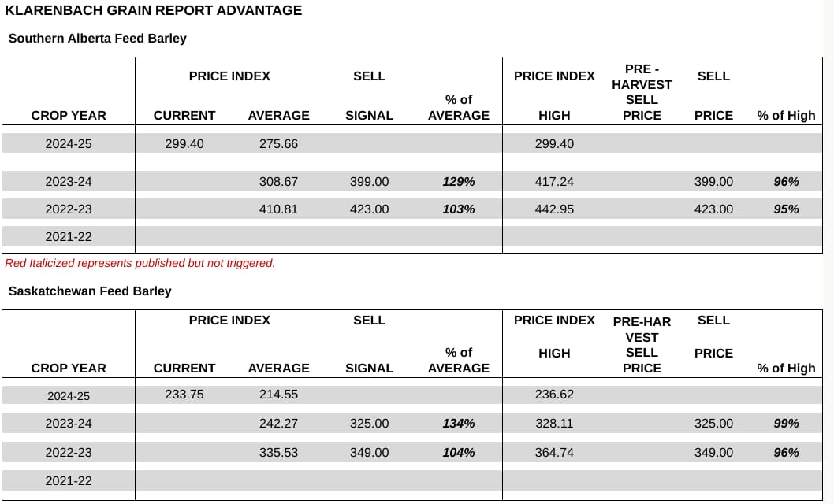This screenshot has width=834, height=504.
Task: Click the Klarenbach Grain Report Advantage title
Action: pos(154,11)
